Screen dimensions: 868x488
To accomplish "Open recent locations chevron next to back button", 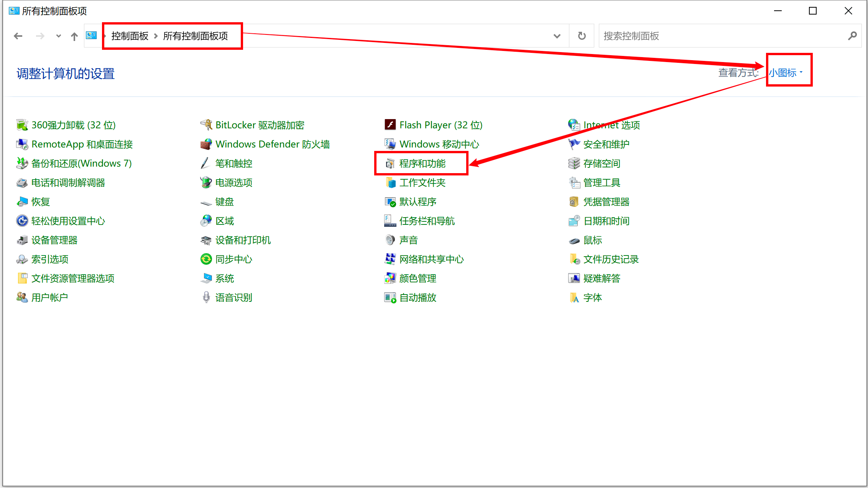I will point(58,36).
